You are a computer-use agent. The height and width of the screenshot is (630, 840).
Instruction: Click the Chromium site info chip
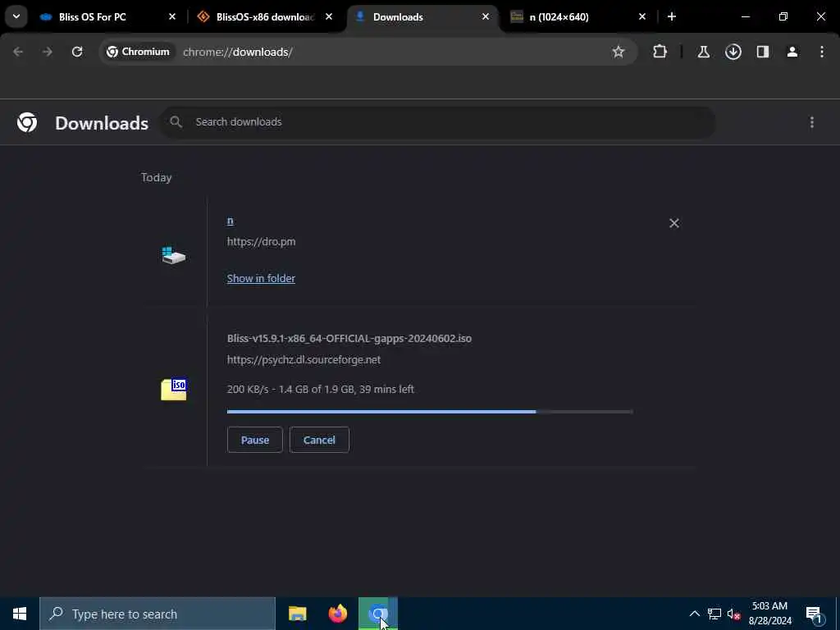click(x=138, y=52)
